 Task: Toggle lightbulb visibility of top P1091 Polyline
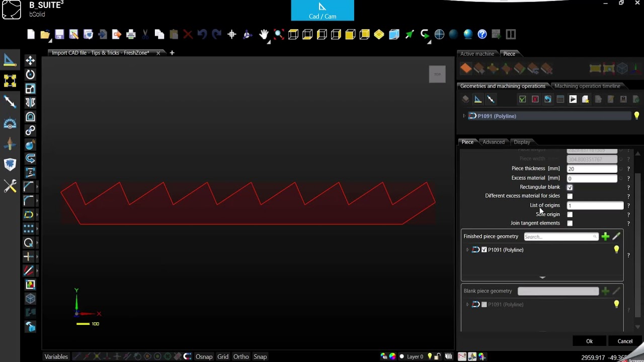pos(636,116)
